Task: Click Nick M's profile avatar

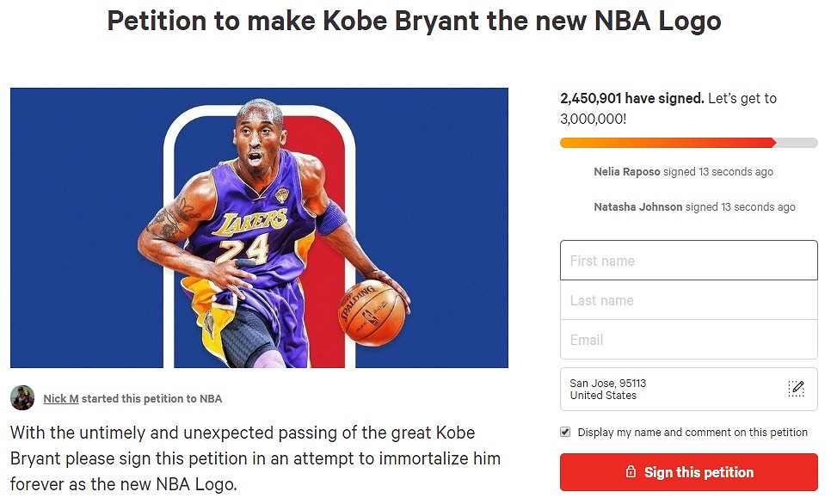Action: point(22,398)
